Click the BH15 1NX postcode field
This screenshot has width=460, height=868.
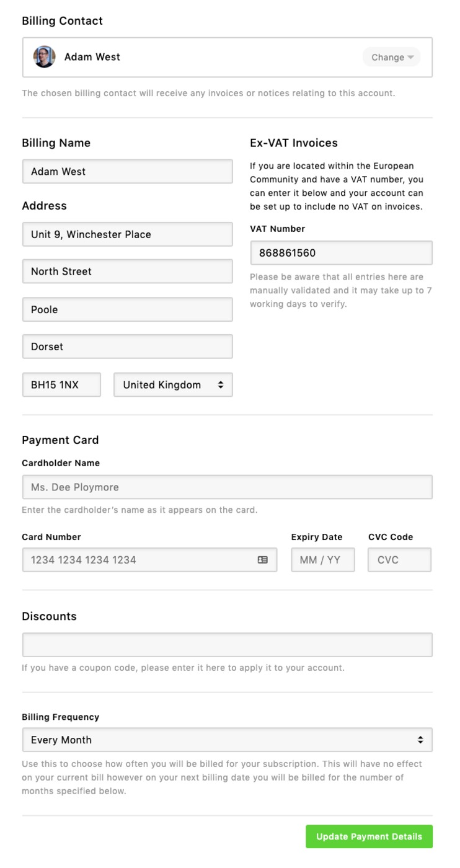tap(61, 385)
